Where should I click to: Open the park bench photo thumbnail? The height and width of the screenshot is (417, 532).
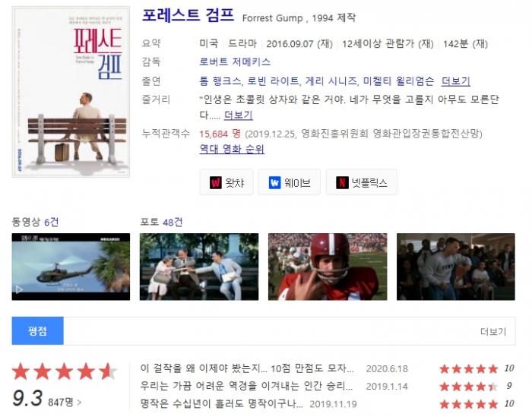199,267
